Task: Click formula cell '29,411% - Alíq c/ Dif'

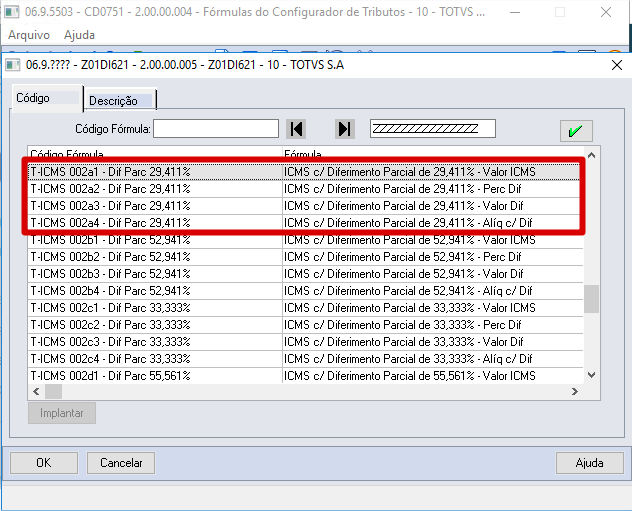Action: 432,223
